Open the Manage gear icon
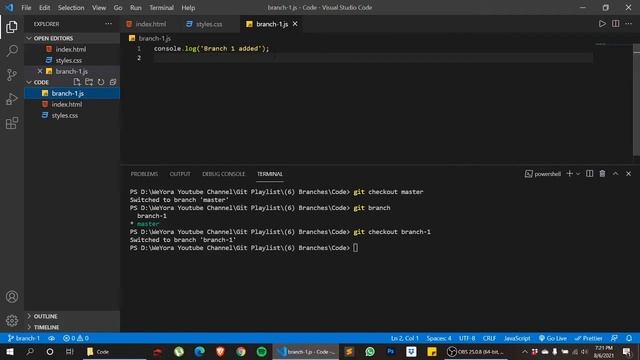Viewport: 640px width, 360px height. 12,320
